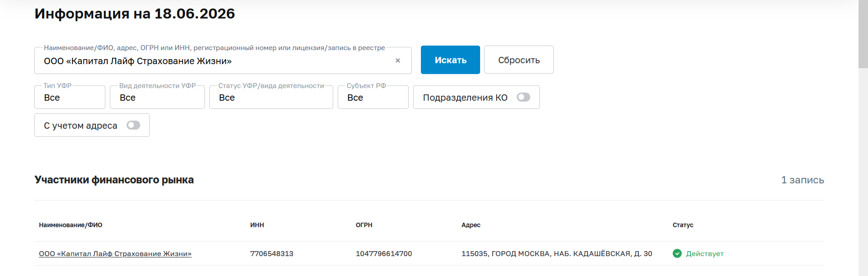Image resolution: width=868 pixels, height=276 pixels.
Task: Open ООО «Капитал Лайф Страхование Жизни» link
Action: pyautogui.click(x=115, y=254)
